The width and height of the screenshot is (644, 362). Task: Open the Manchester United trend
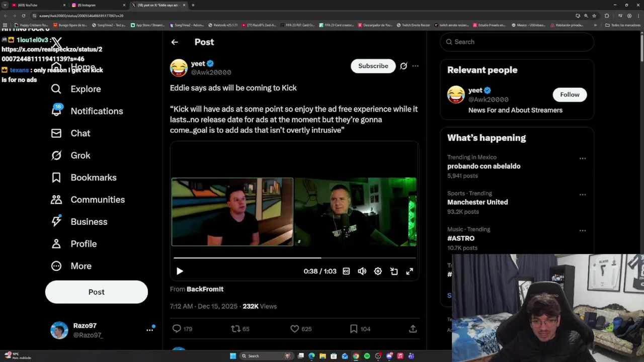pyautogui.click(x=477, y=202)
